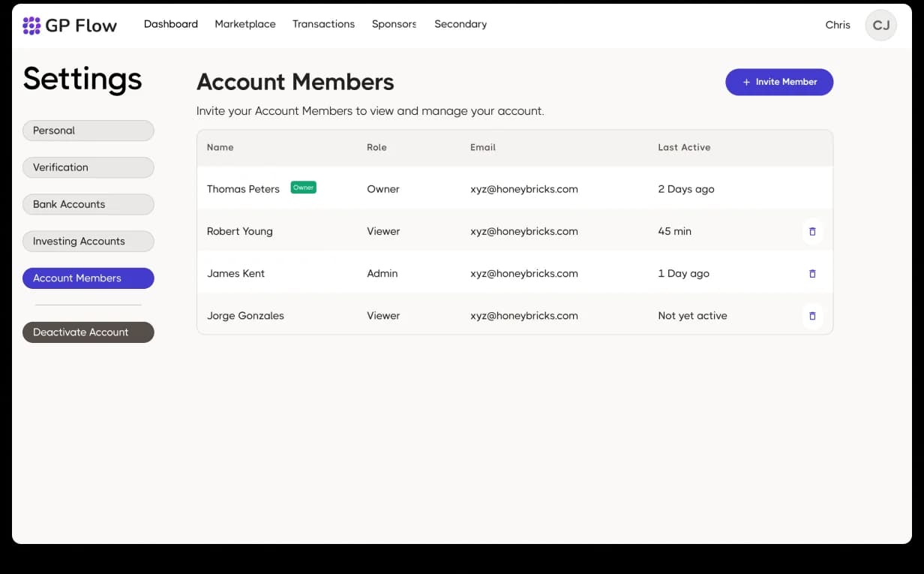Click the email in Robert Young row
The width and height of the screenshot is (924, 574).
click(524, 231)
